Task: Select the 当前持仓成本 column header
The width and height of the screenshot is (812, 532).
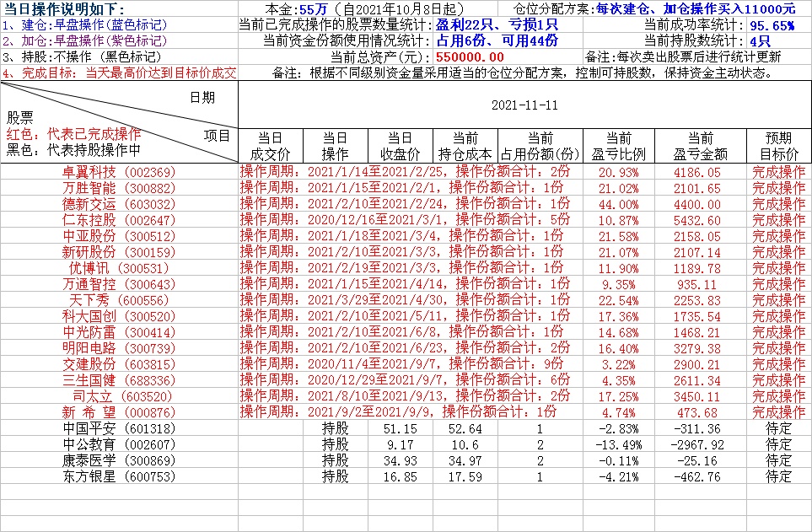Action: [465, 146]
